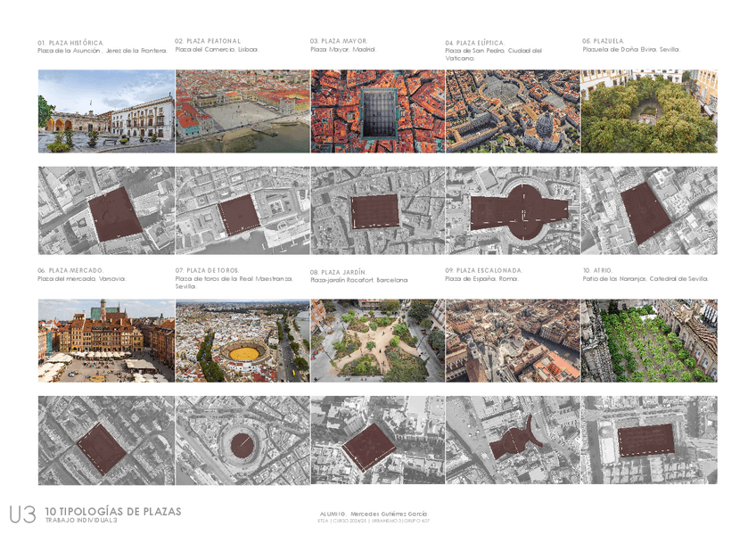The image size is (756, 535).
Task: Click the Plaza de San Pedro photo
Action: coord(513,111)
